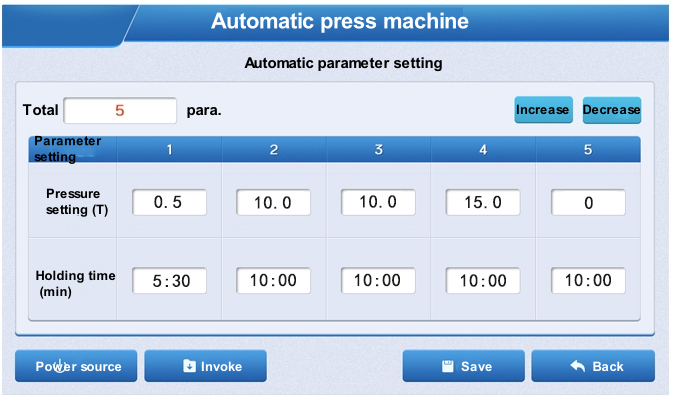
Task: Edit holding time for step 2
Action: click(x=273, y=281)
